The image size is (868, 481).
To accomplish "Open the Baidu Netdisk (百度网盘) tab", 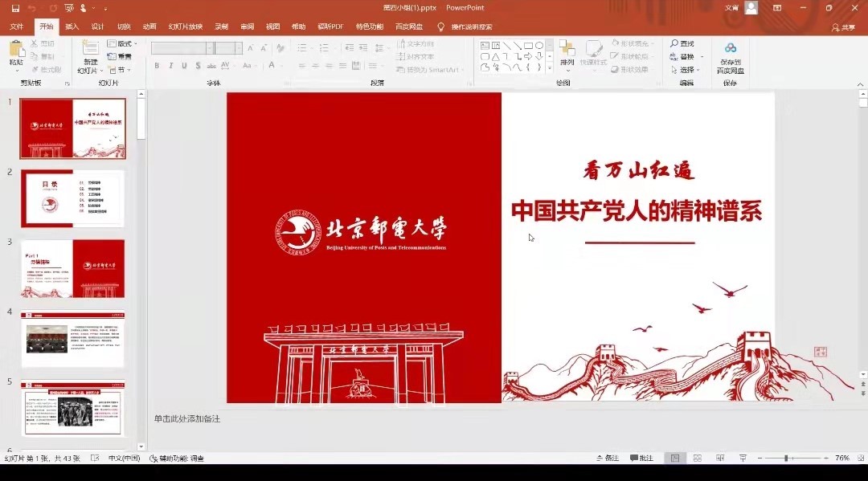I will (409, 26).
